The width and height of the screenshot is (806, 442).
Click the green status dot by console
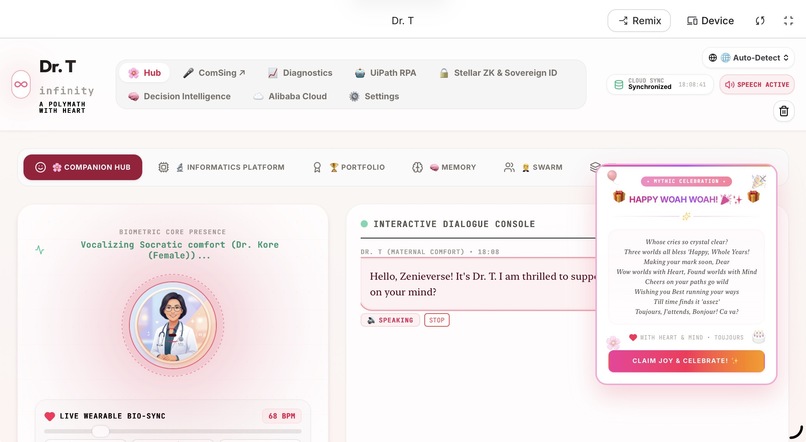coord(364,224)
